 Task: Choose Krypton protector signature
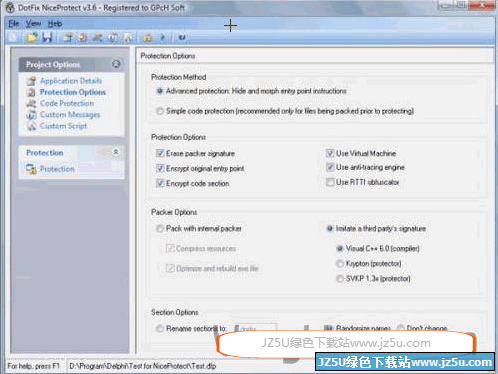[x=340, y=263]
